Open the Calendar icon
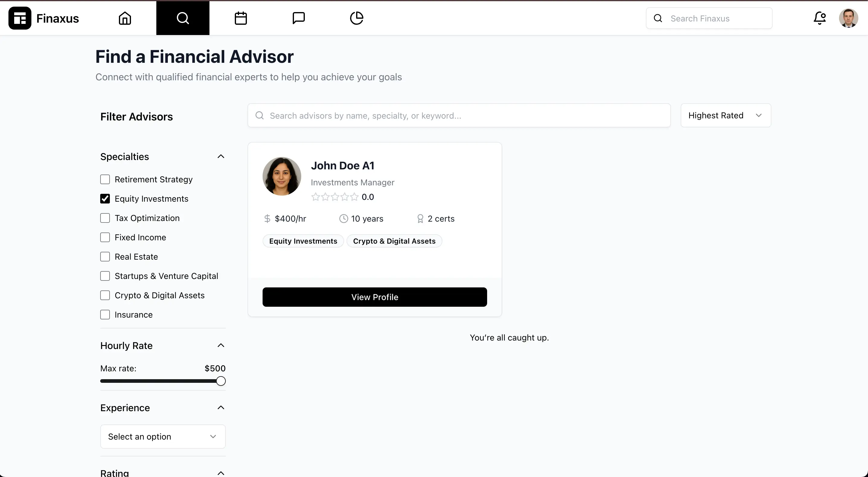868x477 pixels. pyautogui.click(x=241, y=18)
